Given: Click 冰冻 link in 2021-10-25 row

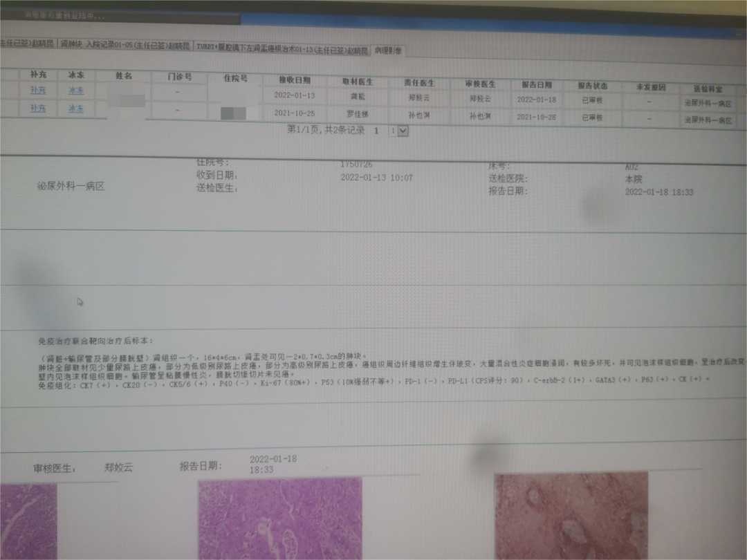Looking at the screenshot, I should pyautogui.click(x=76, y=109).
